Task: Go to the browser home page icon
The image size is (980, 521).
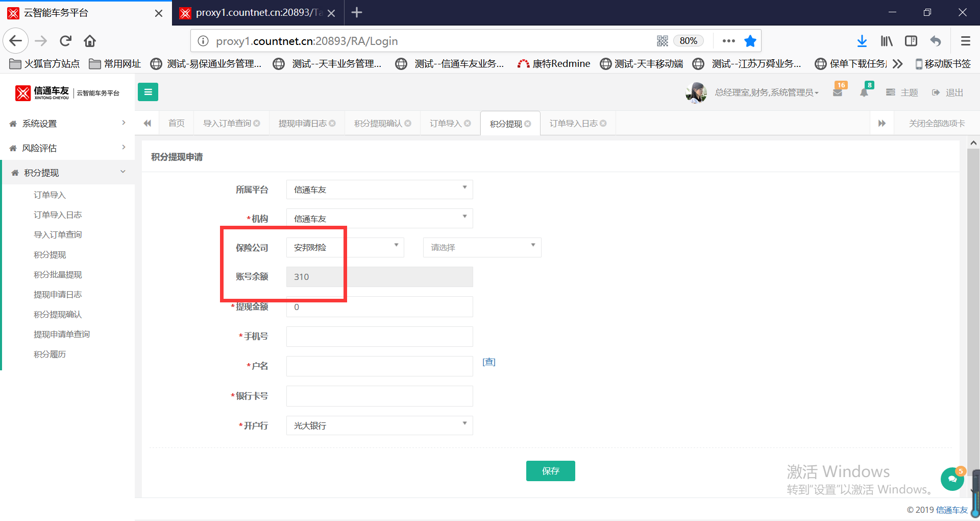Action: [x=90, y=41]
